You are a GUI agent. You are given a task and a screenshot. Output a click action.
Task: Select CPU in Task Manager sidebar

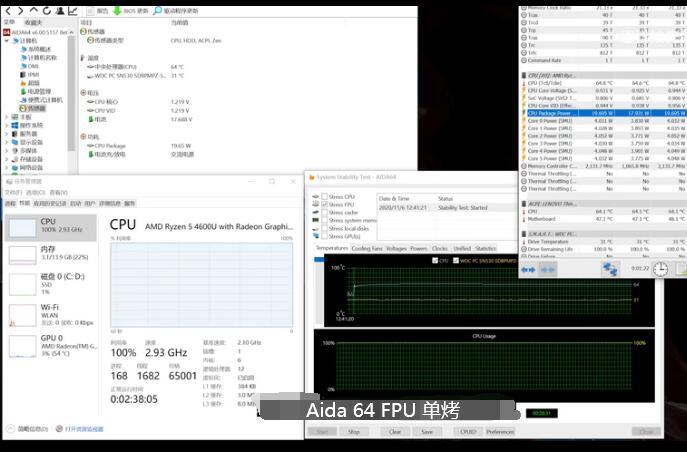[x=51, y=227]
